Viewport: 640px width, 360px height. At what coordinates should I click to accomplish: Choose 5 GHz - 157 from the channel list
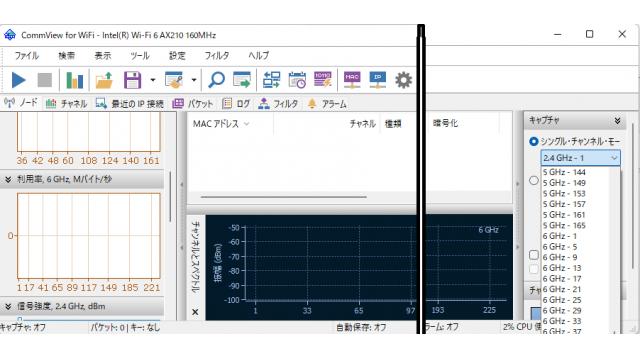click(564, 204)
